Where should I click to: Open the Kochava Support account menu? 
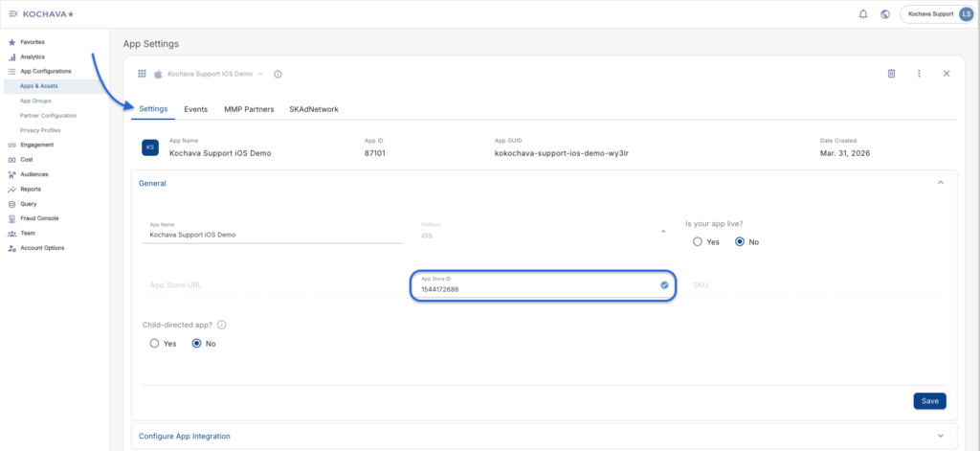[937, 13]
